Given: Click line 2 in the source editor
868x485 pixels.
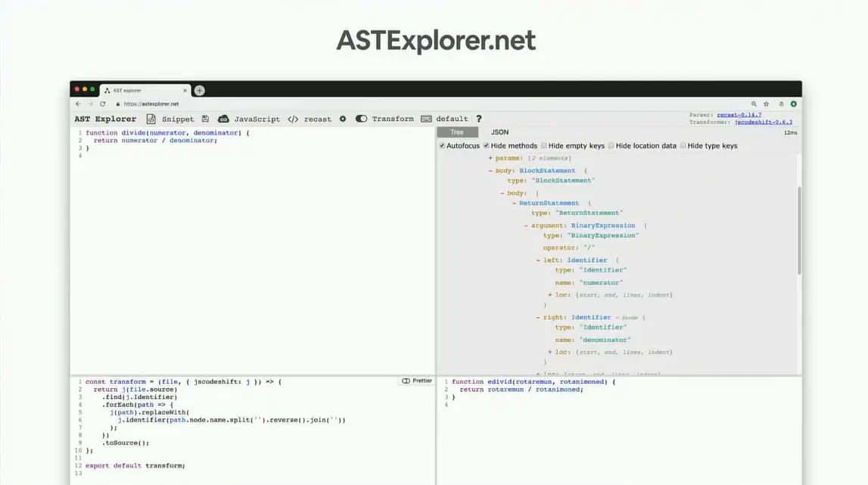Looking at the screenshot, I should click(156, 141).
